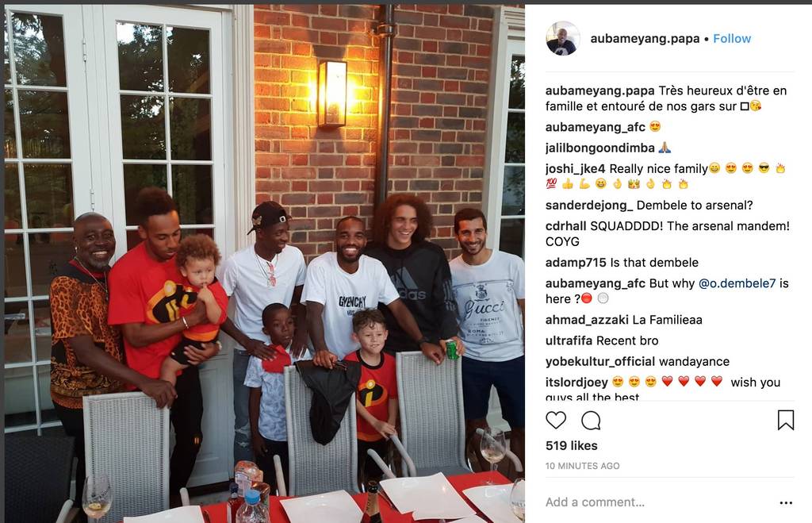The width and height of the screenshot is (812, 523).
Task: Open ultrafifa commenter profile
Action: point(569,340)
